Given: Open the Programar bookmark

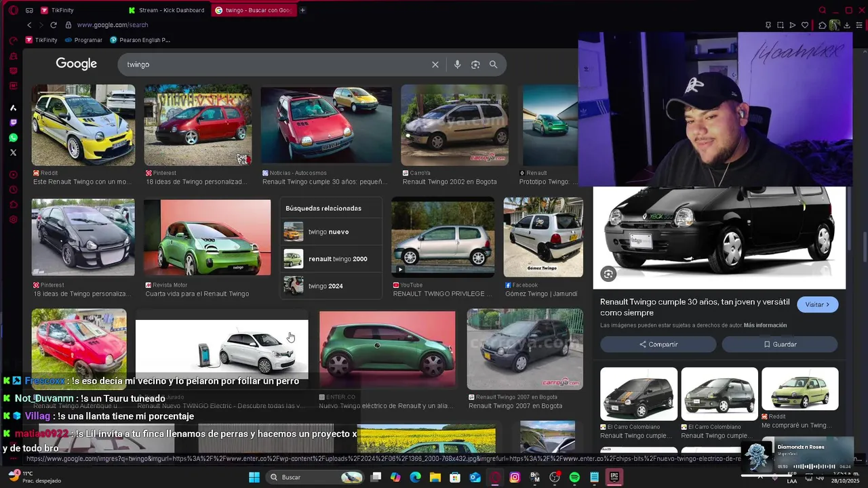Looking at the screenshot, I should click(x=83, y=40).
